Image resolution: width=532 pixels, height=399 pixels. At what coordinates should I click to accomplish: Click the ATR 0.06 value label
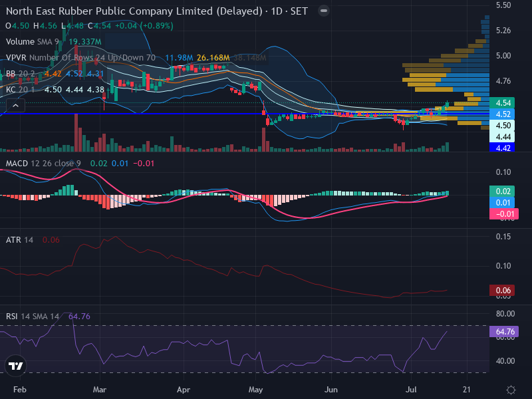502,291
